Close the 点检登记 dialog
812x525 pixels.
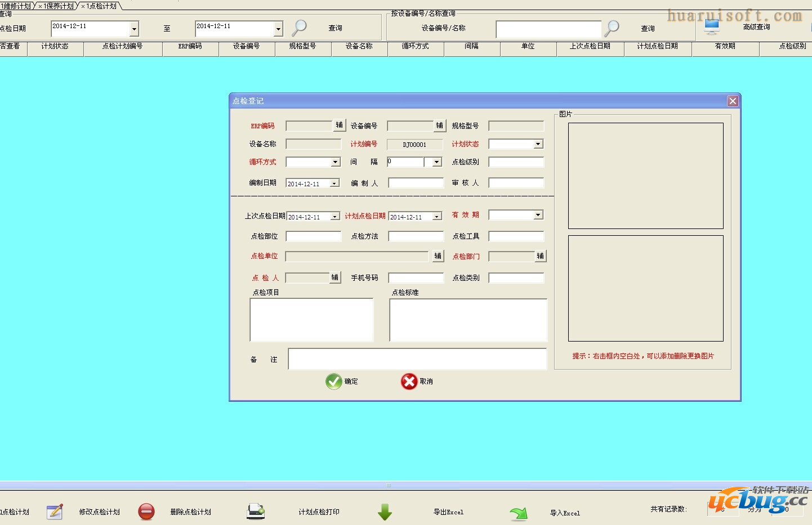pyautogui.click(x=733, y=101)
